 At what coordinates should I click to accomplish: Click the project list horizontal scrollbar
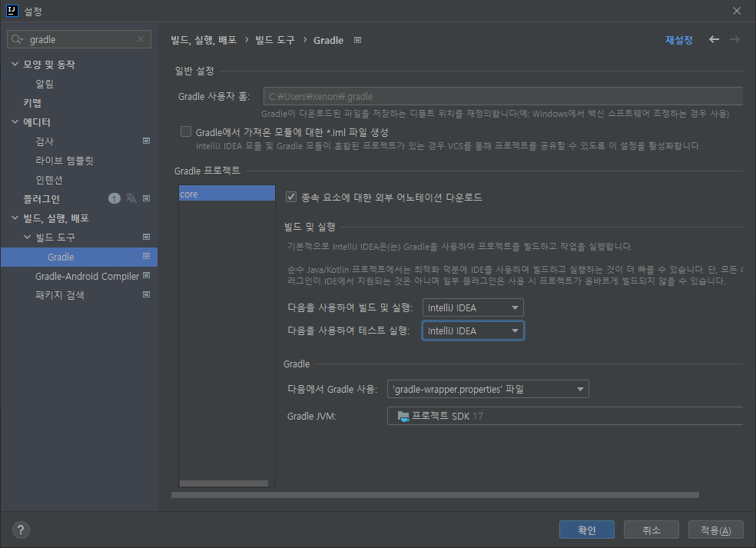[224, 483]
